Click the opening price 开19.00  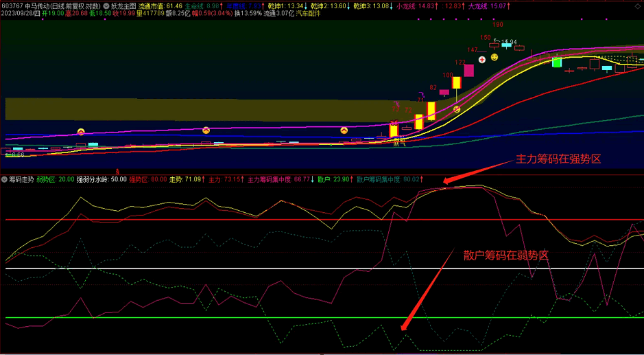(x=53, y=14)
